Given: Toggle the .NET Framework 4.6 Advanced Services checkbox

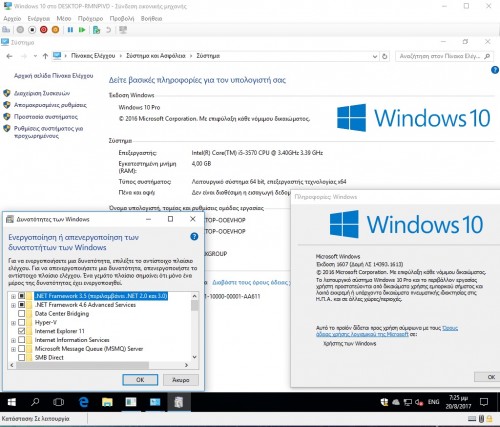Looking at the screenshot, I should [21, 305].
